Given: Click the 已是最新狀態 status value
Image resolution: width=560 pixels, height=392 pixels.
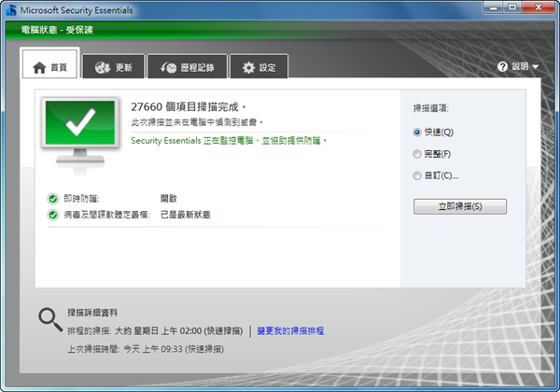Looking at the screenshot, I should pos(186,215).
